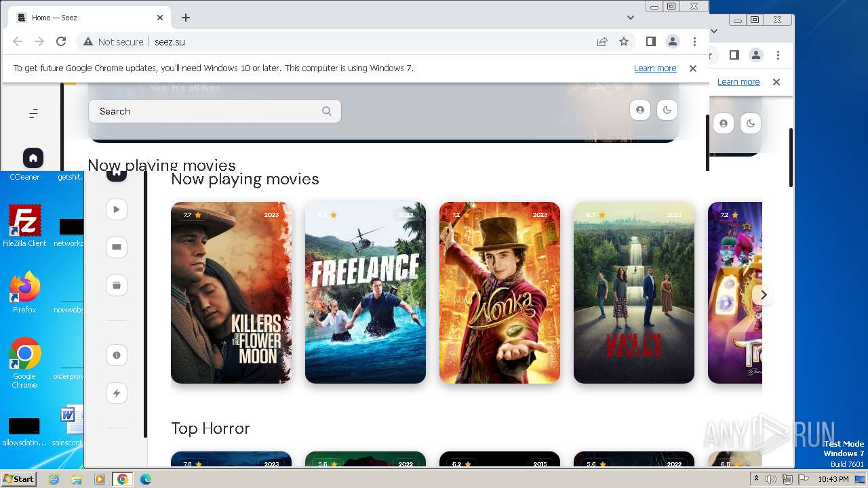Toggle dark mode moon in the back window
Screen dimensions: 868x488
click(751, 123)
